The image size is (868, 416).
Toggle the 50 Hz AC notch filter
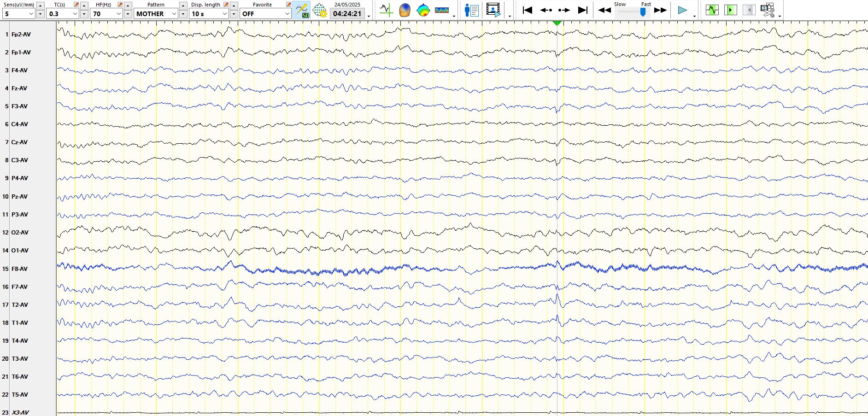point(302,10)
